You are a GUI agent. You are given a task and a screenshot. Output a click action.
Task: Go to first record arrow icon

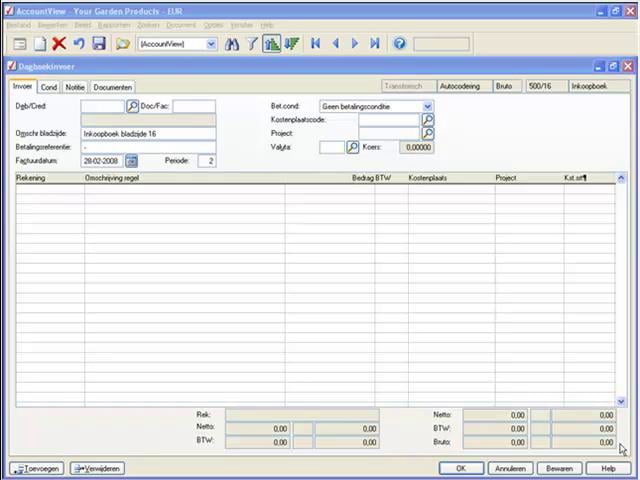[316, 43]
